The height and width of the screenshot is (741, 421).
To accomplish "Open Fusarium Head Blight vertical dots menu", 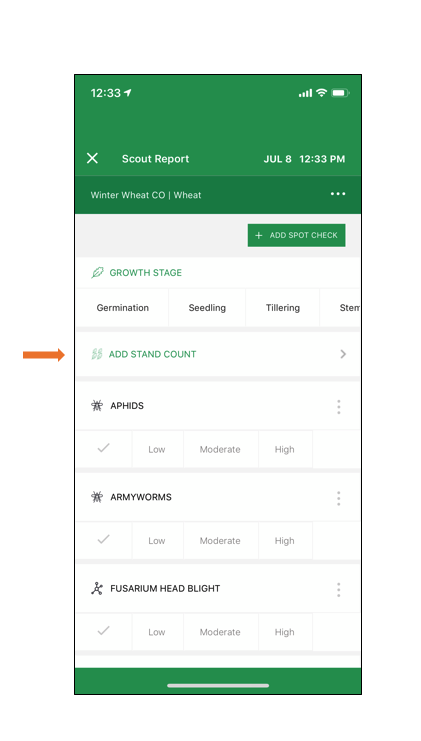I will coord(338,589).
